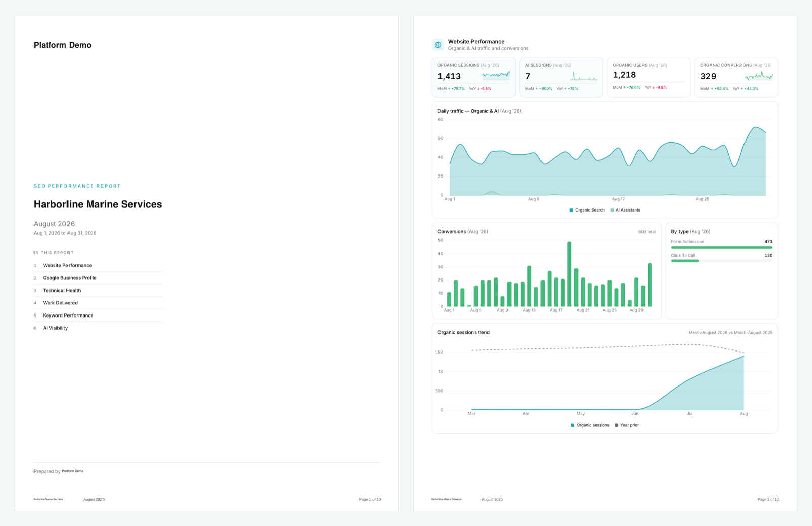Click the Click To Call progress bar
812x526 pixels.
(x=722, y=261)
